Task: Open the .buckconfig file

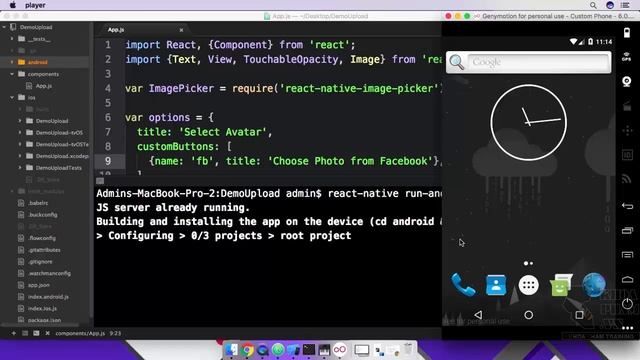Action: [x=42, y=215]
